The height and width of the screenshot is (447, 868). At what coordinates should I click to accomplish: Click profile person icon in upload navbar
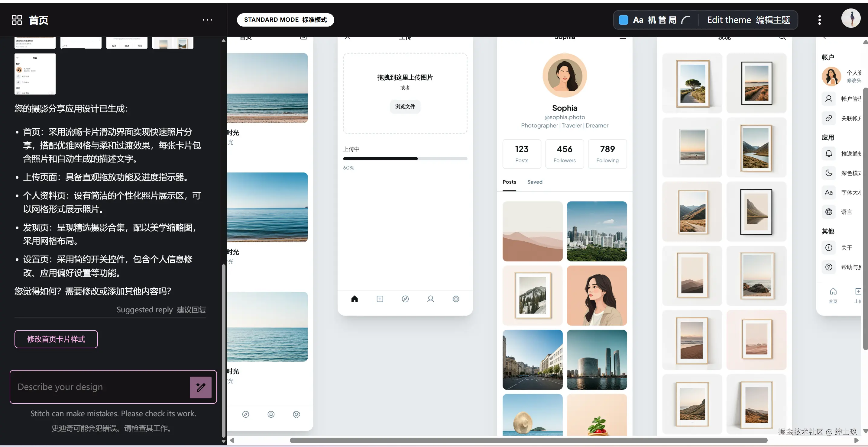[x=431, y=299]
